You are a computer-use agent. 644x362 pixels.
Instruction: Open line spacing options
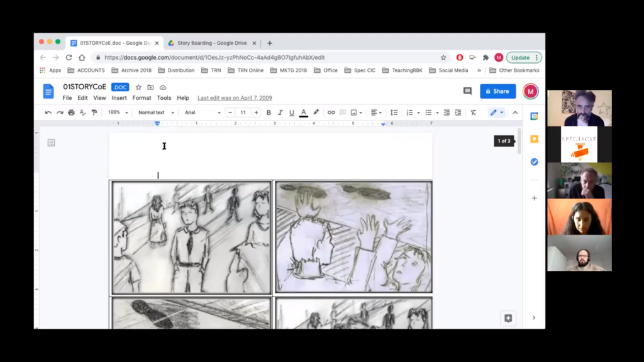pyautogui.click(x=394, y=112)
